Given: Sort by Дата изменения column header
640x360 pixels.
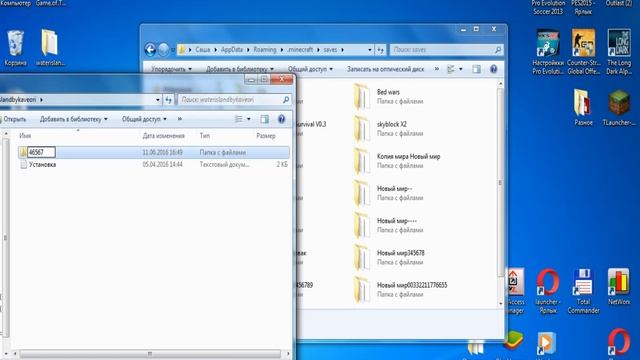Looking at the screenshot, I should point(163,136).
